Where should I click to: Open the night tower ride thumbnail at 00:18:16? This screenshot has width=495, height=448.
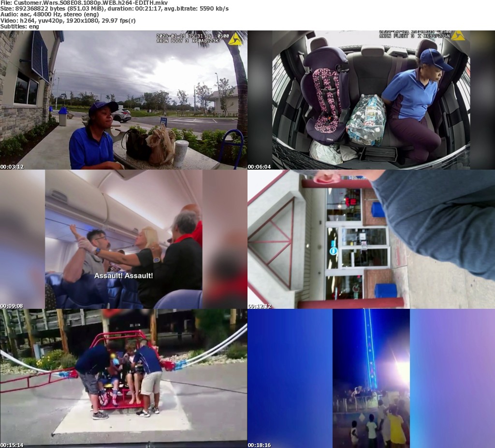371,378
